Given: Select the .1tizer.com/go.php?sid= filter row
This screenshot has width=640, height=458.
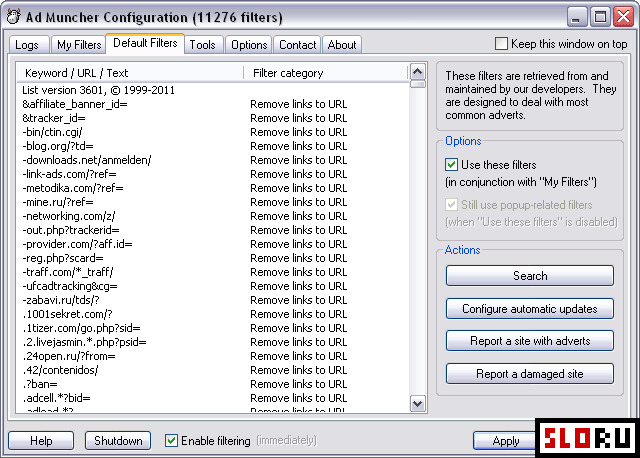Looking at the screenshot, I should click(x=212, y=328).
